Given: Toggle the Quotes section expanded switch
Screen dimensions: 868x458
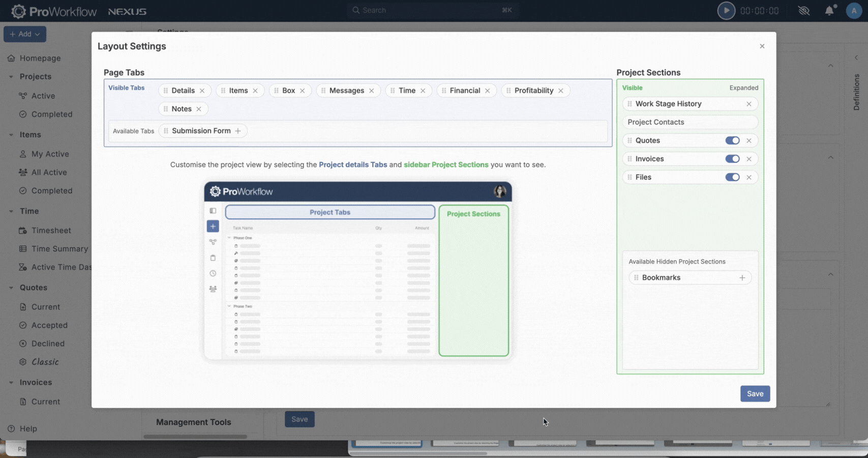Looking at the screenshot, I should (732, 140).
